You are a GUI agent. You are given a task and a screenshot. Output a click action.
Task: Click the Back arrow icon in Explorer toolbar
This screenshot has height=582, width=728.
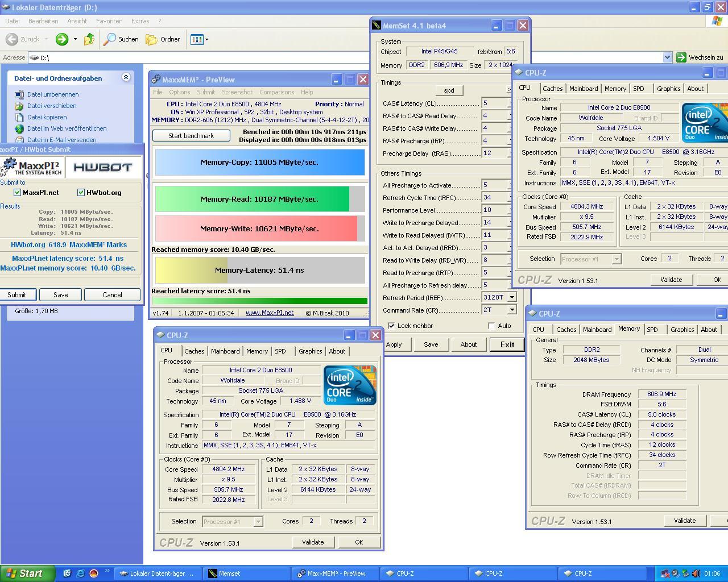point(11,39)
